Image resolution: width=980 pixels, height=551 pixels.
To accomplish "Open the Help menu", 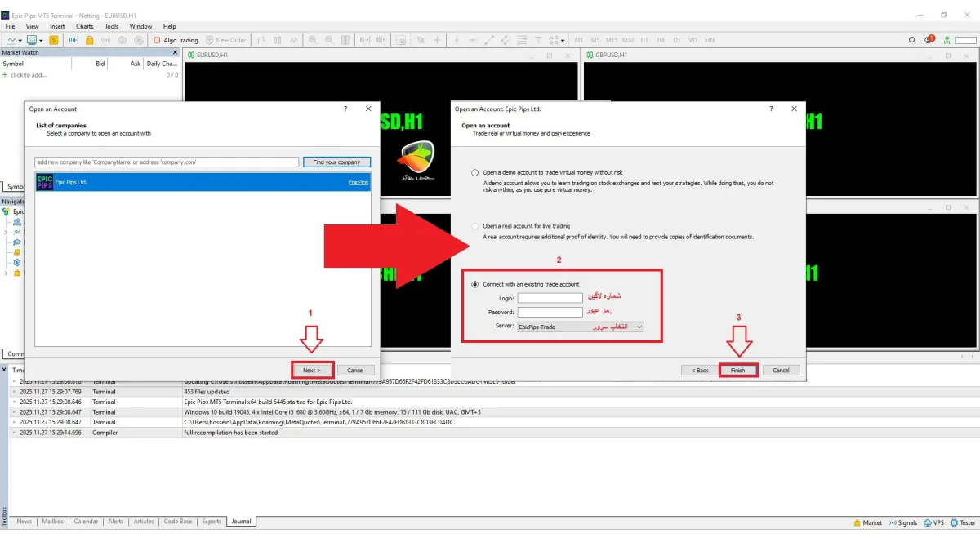I will point(170,26).
